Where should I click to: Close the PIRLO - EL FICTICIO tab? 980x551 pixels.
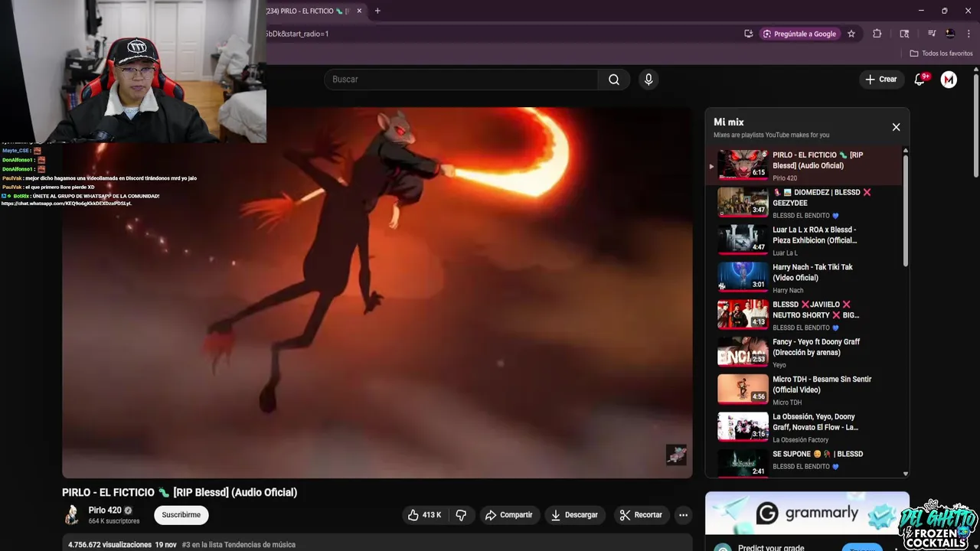pos(359,11)
